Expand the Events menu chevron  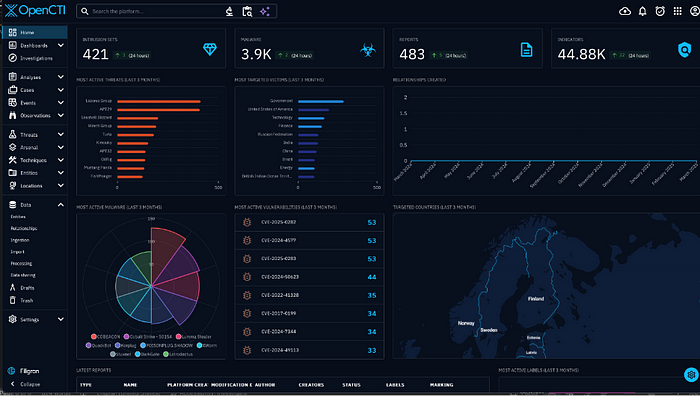coord(61,102)
